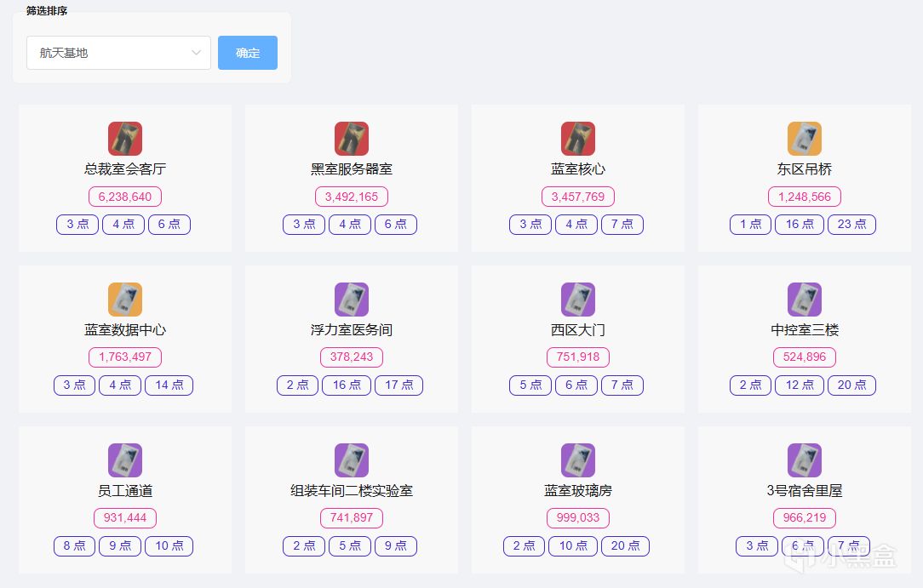Click the purple card icon above 员工通道
The image size is (923, 588).
pos(125,460)
